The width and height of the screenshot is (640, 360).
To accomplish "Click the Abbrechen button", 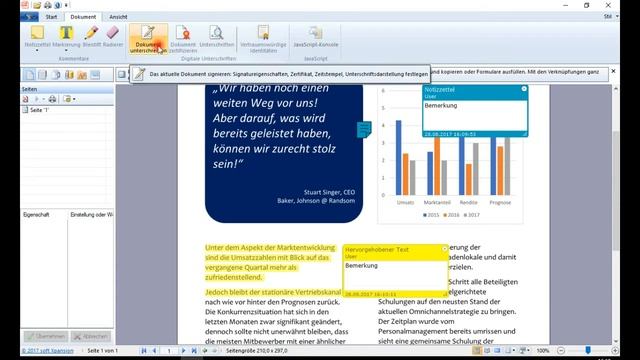I will pos(91,336).
